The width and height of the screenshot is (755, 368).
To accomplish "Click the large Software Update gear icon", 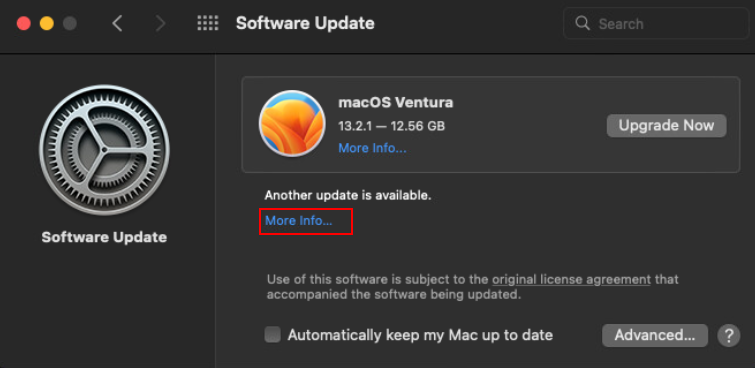I will click(104, 150).
